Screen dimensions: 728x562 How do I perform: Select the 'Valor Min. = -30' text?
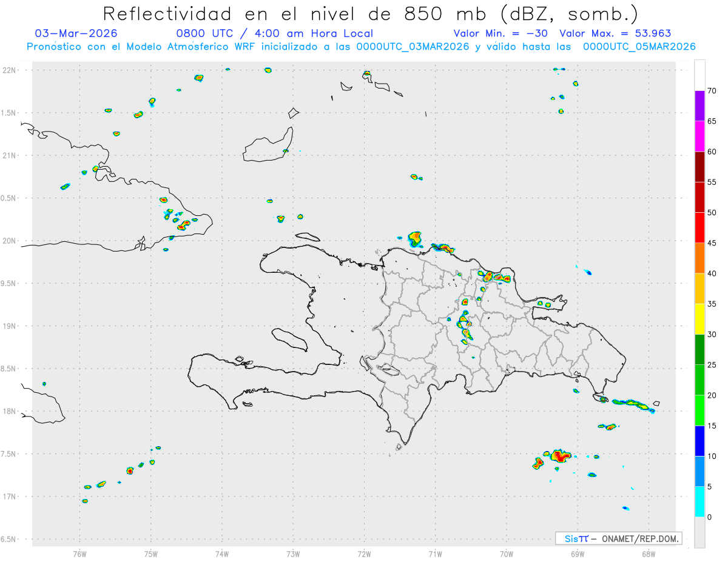click(500, 33)
